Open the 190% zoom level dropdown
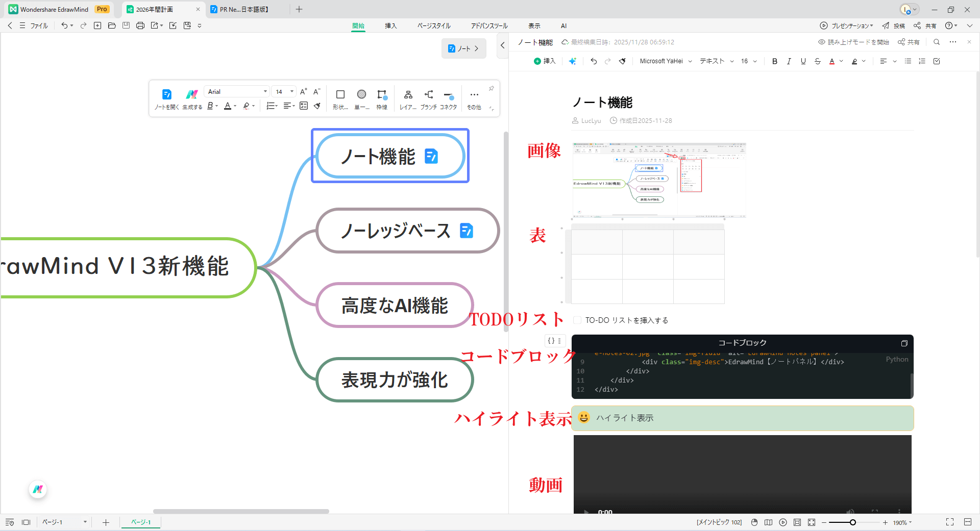The width and height of the screenshot is (980, 531). pos(901,522)
